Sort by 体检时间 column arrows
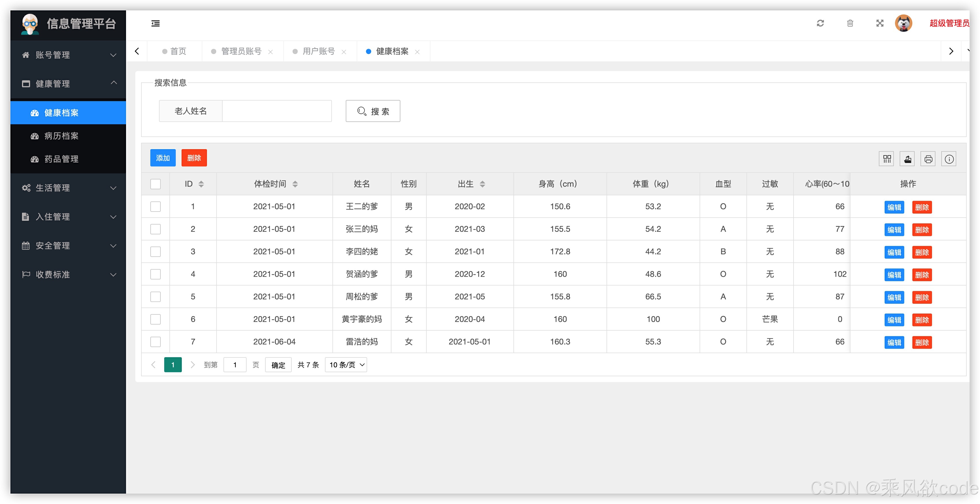The width and height of the screenshot is (980, 504). 295,184
